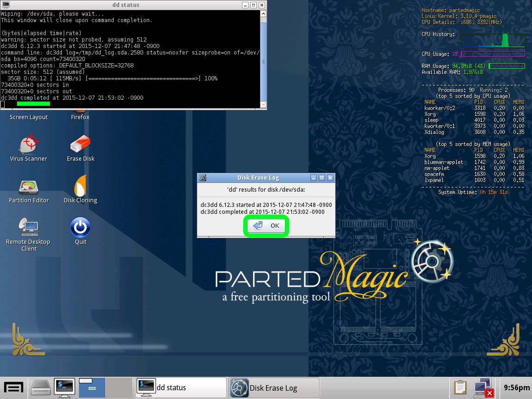Launch terminal from panel launcher
The height and width of the screenshot is (399, 532).
(65, 387)
